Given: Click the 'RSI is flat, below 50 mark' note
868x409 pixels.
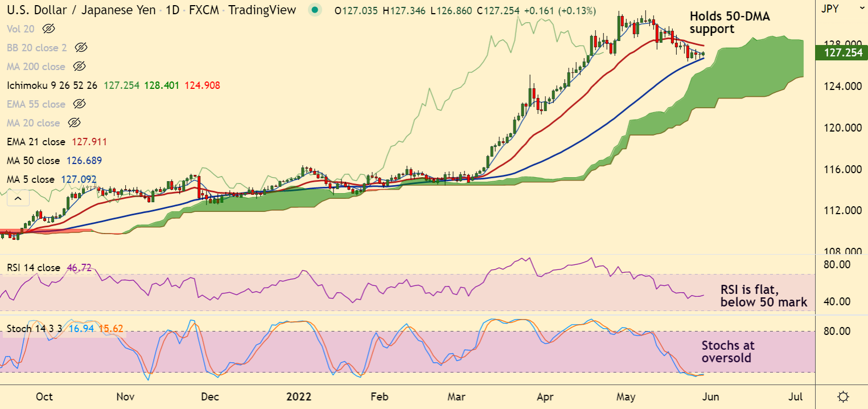Looking at the screenshot, I should (x=764, y=296).
